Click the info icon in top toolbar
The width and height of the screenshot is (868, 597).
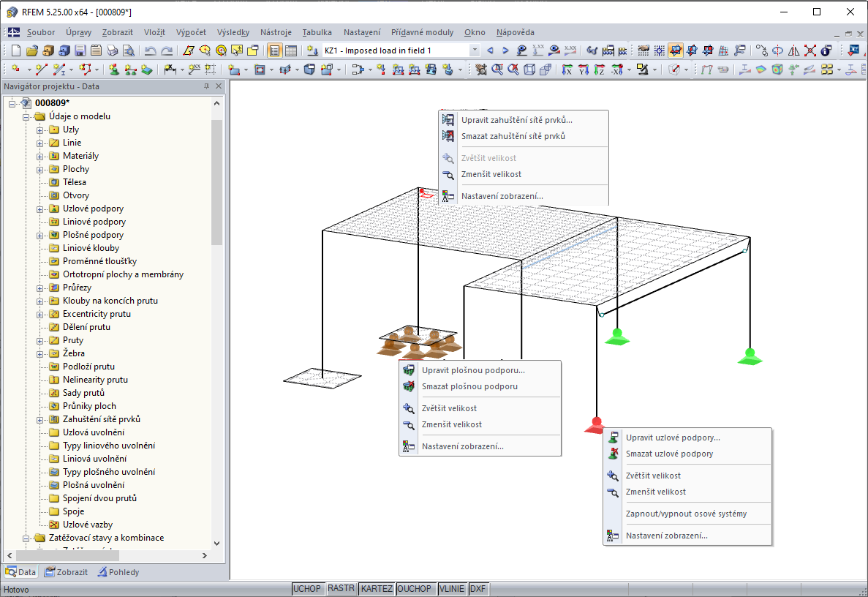[826, 50]
